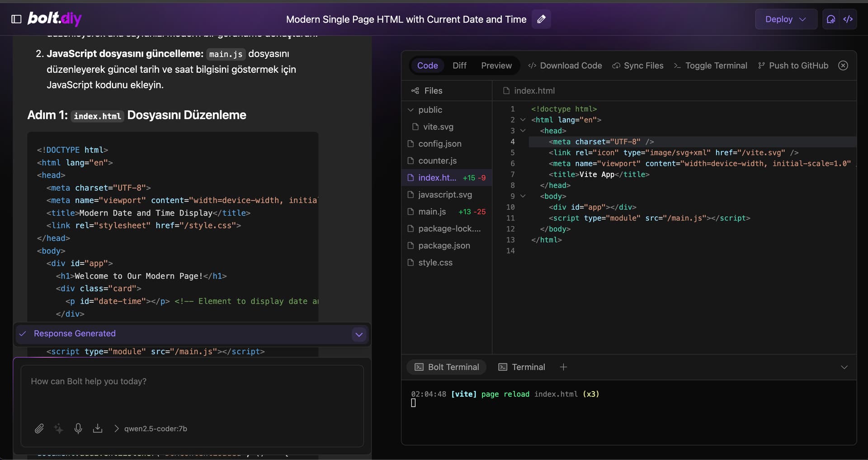The width and height of the screenshot is (868, 460).
Task: Start voice input with microphone icon
Action: point(78,428)
